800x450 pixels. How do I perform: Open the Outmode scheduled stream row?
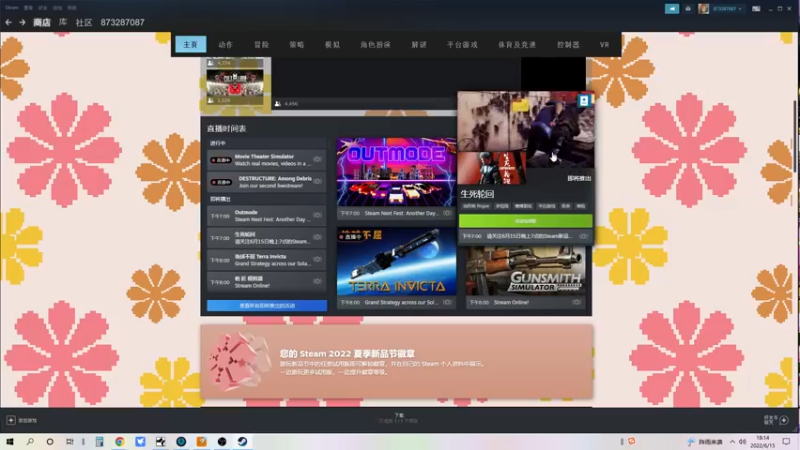[266, 216]
